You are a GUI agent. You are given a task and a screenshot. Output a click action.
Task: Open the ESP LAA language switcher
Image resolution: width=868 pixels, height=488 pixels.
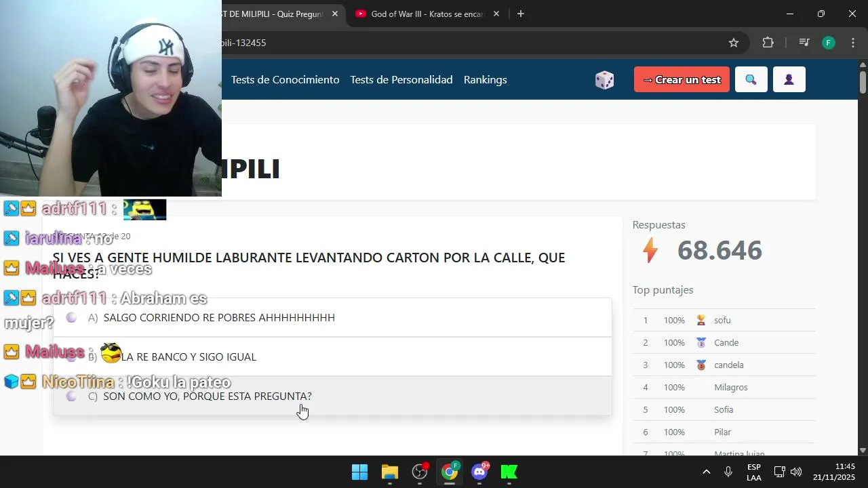click(x=754, y=472)
